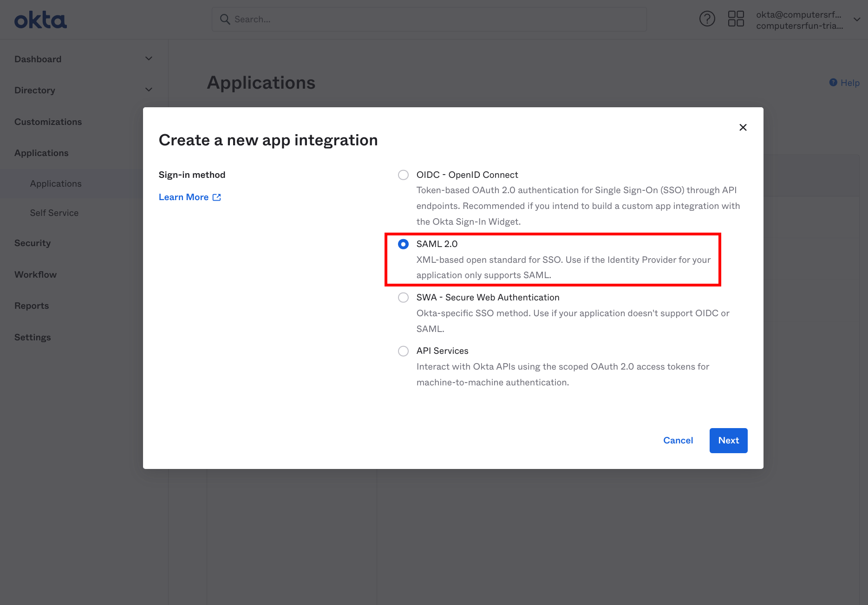This screenshot has height=605, width=868.
Task: Expand the Directory section chevron
Action: [x=149, y=89]
